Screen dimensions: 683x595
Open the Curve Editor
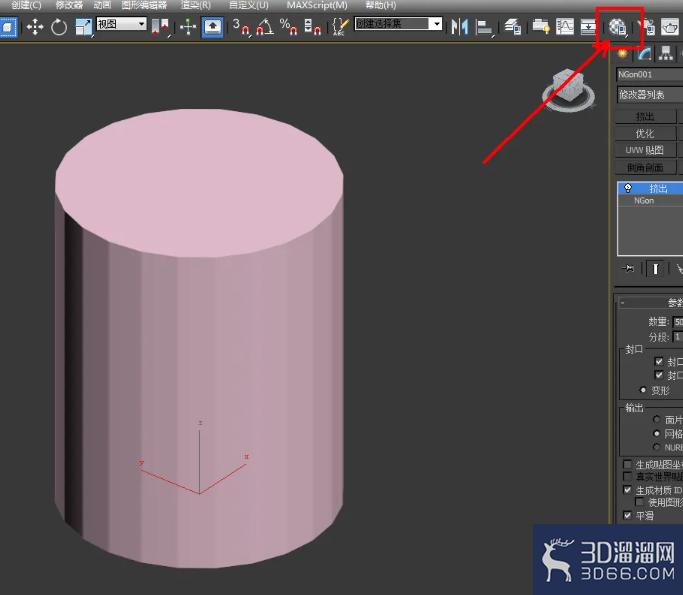coord(565,27)
